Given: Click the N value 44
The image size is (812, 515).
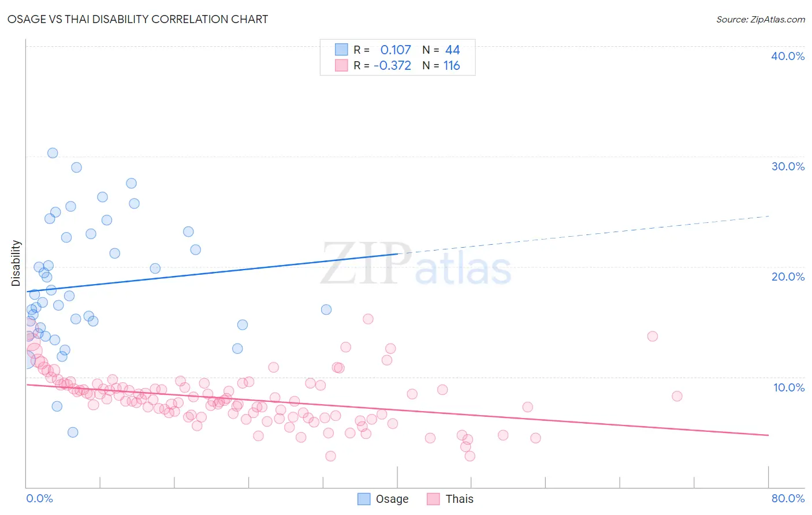Looking at the screenshot, I should tap(453, 50).
